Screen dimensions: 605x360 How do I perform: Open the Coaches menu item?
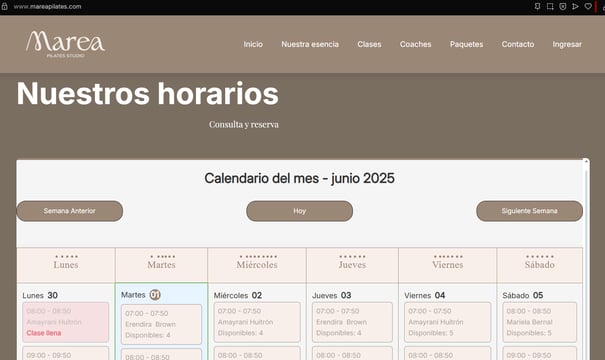(416, 44)
